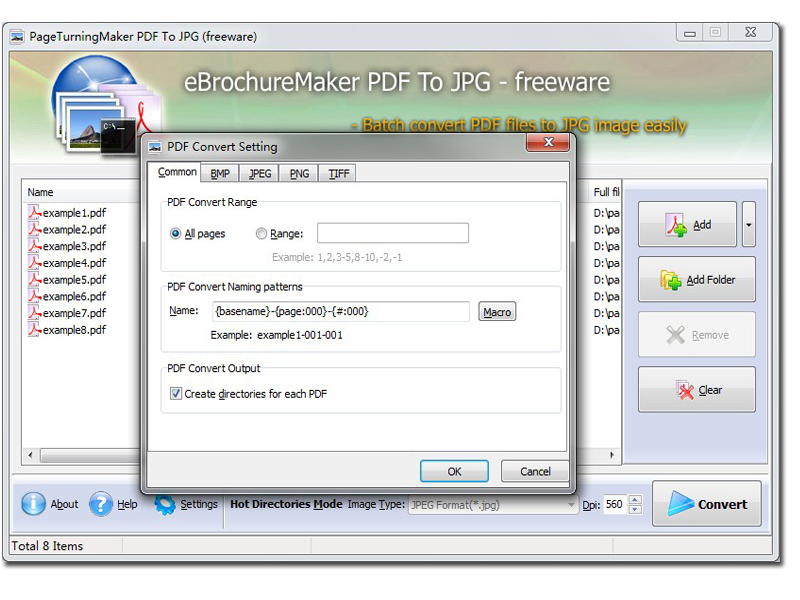Click the PDF icon beside example3.pdf
Viewport: 800px width, 600px height.
(34, 246)
